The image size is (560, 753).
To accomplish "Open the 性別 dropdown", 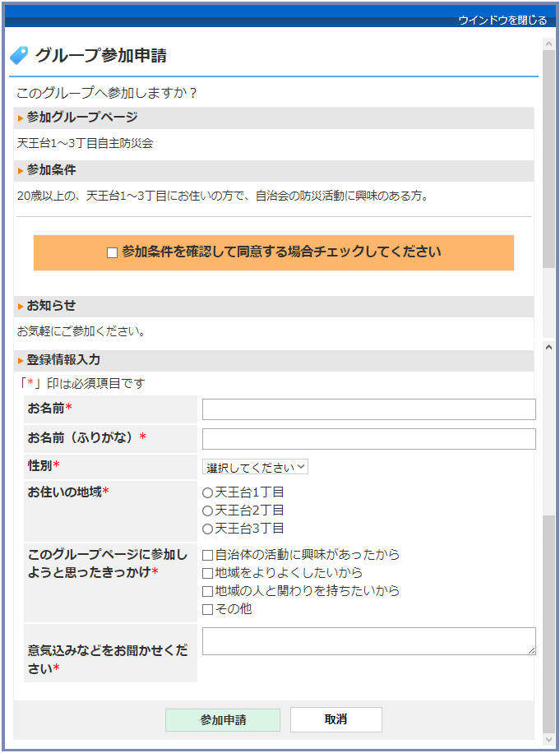I will (x=255, y=467).
